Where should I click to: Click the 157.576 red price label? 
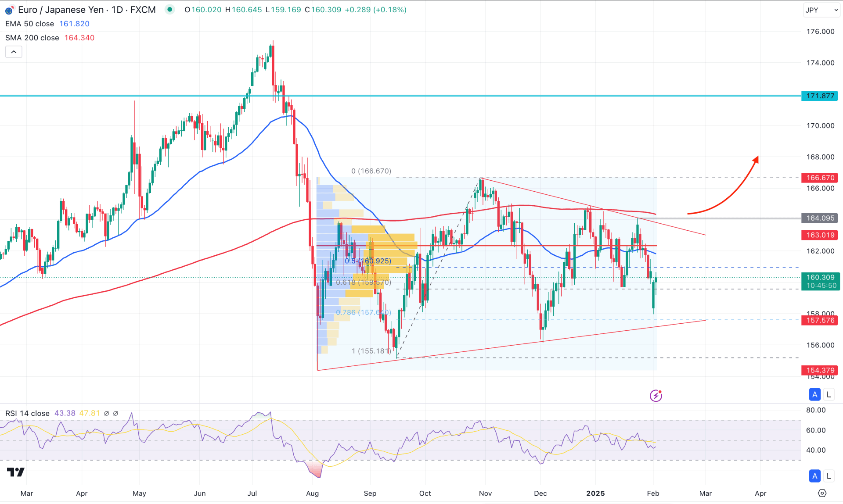(x=820, y=320)
